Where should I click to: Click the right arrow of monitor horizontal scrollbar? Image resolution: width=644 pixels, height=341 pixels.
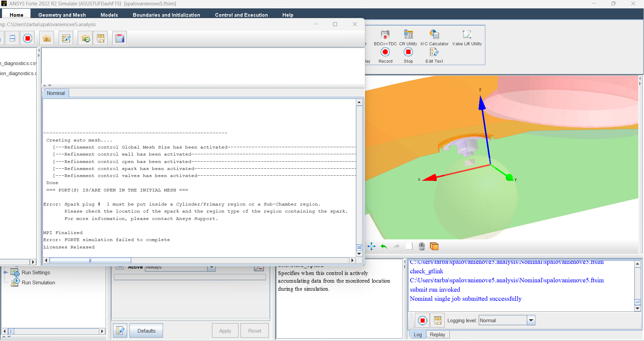[352, 261]
